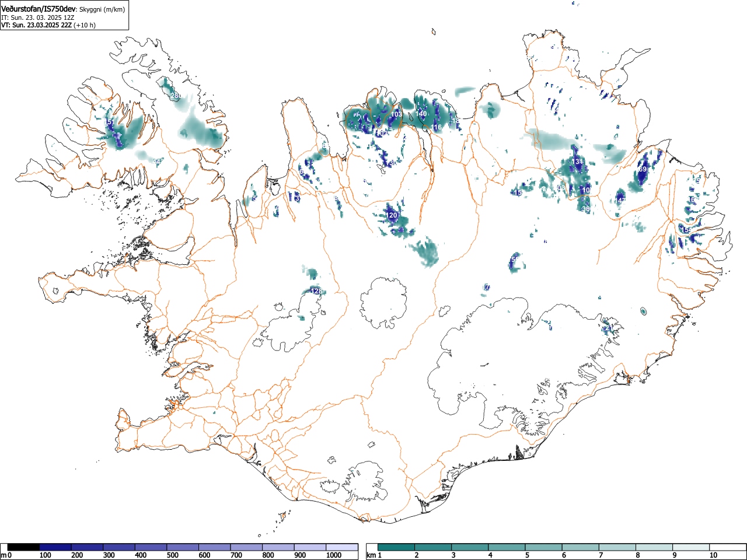Image resolution: width=747 pixels, height=560 pixels.
Task: Select the 'IT: Sun. 23. 03. 2025 12Z' line
Action: tap(37, 17)
